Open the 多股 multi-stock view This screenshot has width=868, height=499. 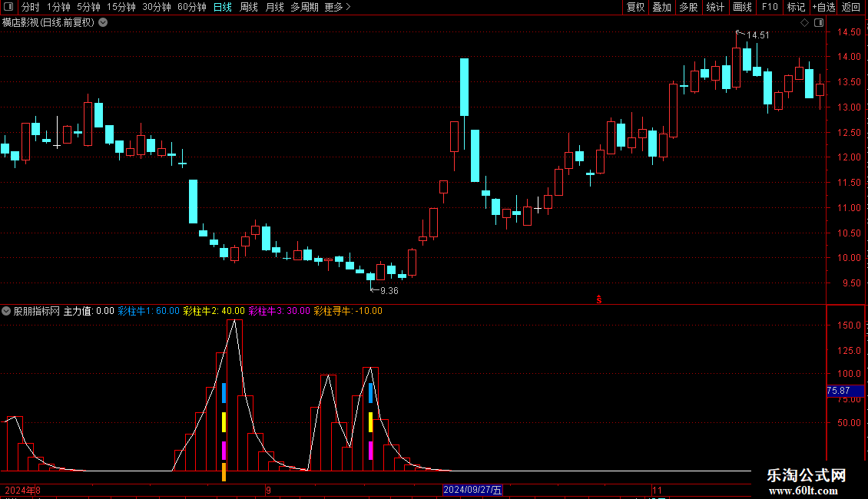[x=688, y=7]
